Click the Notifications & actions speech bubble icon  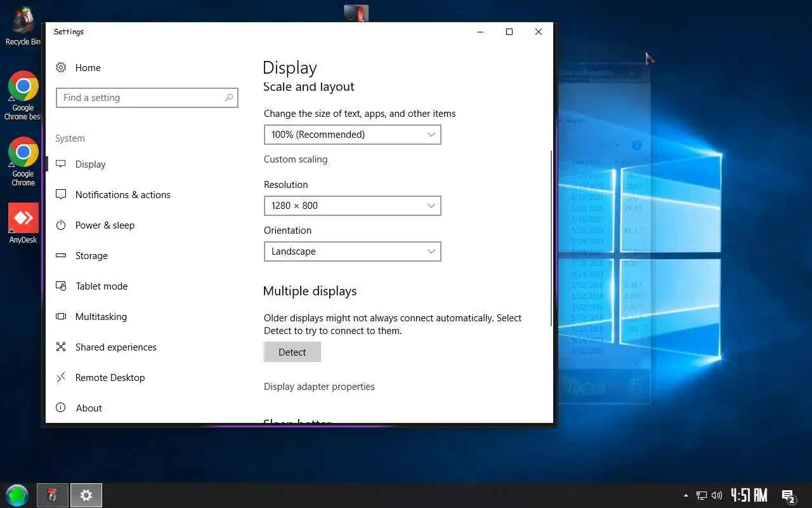[x=61, y=194]
